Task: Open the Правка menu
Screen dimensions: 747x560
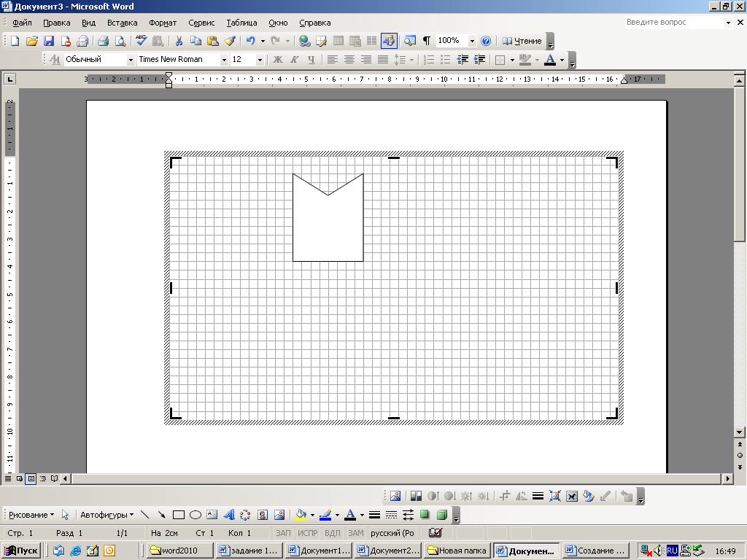Action: tap(57, 23)
